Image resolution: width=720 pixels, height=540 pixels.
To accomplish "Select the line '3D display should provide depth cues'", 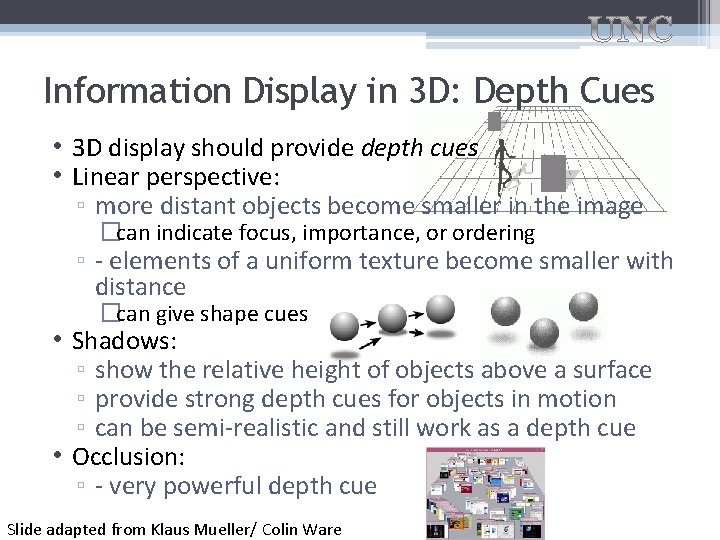I will pyautogui.click(x=275, y=148).
